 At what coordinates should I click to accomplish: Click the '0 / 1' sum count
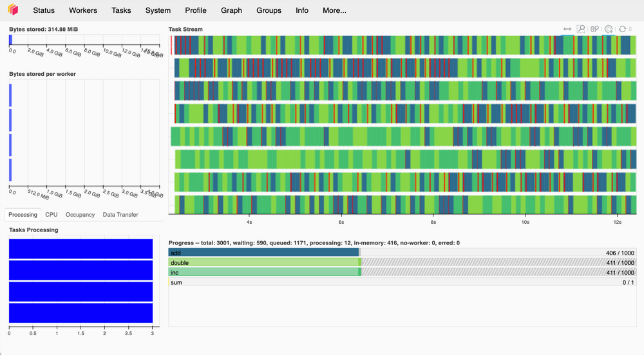tap(629, 282)
